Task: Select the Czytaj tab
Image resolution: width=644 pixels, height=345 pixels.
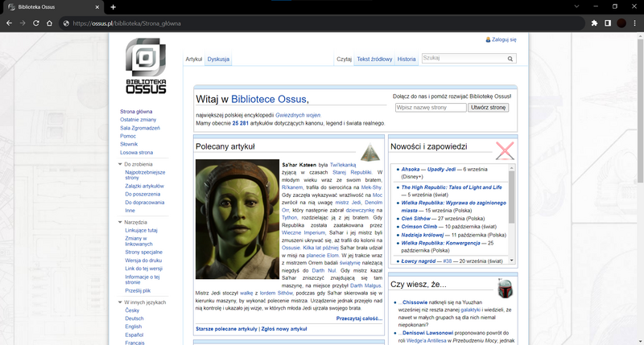Action: (345, 59)
